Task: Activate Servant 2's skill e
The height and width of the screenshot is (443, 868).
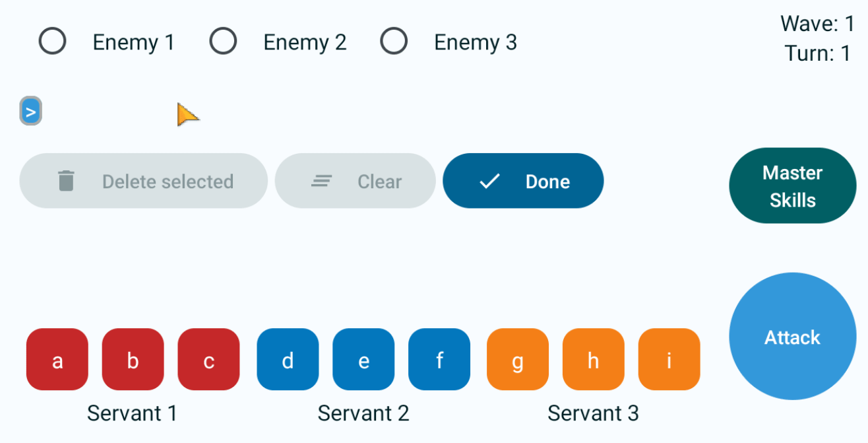Action: 363,359
